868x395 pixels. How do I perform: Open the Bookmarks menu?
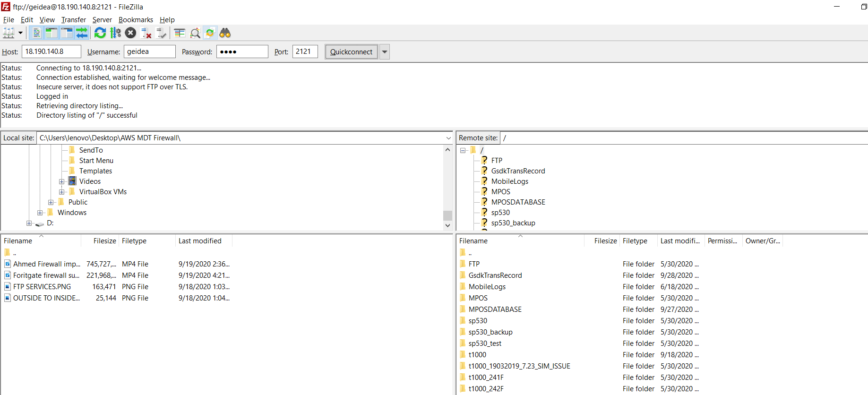tap(136, 20)
